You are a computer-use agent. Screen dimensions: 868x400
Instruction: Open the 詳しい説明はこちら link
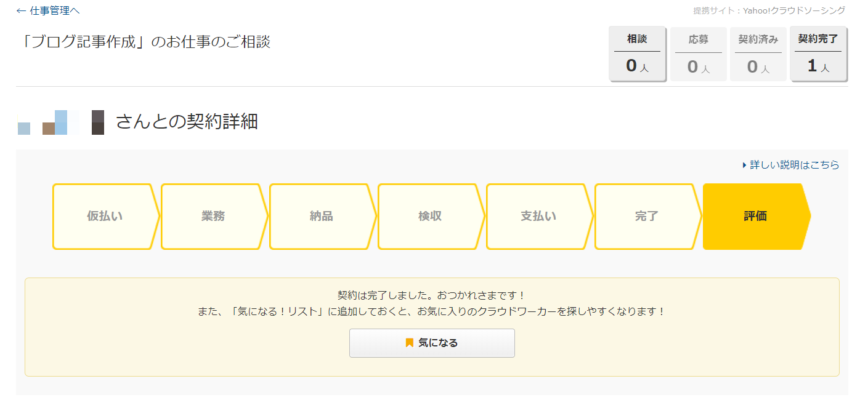(x=794, y=165)
